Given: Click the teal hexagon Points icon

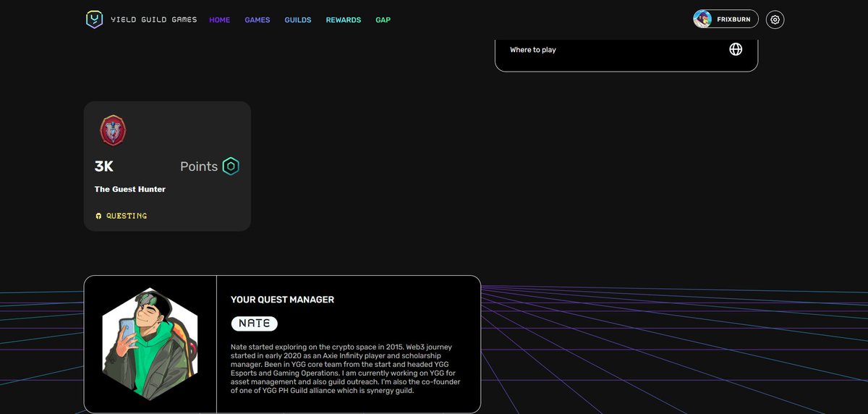Looking at the screenshot, I should [x=231, y=166].
